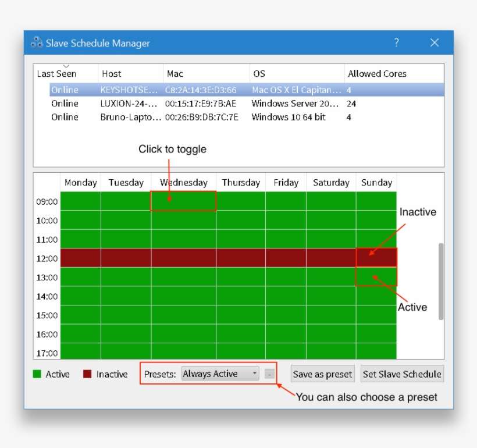
Task: Sort the list by the Host column
Action: [112, 73]
